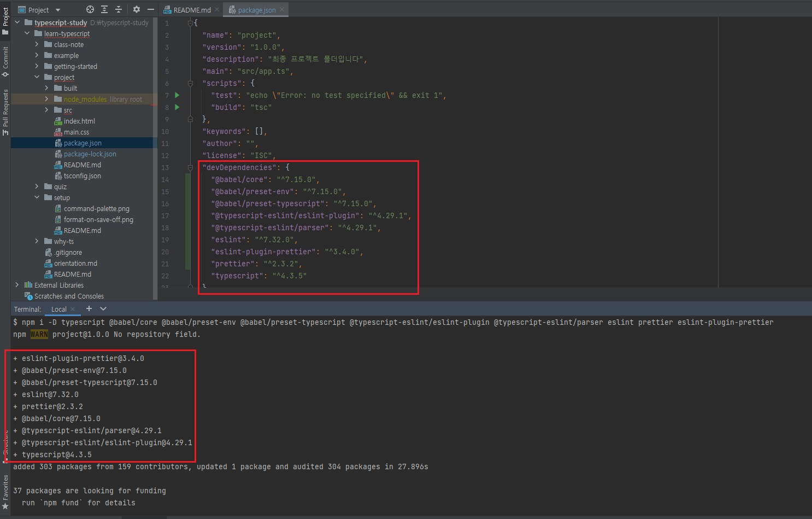Select the Local terminal tab

tap(59, 310)
